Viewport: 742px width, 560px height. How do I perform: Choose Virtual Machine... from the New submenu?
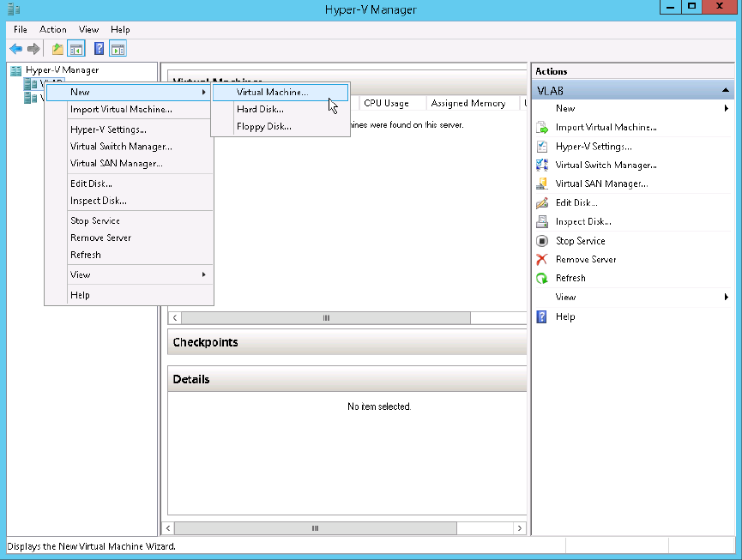(x=281, y=93)
